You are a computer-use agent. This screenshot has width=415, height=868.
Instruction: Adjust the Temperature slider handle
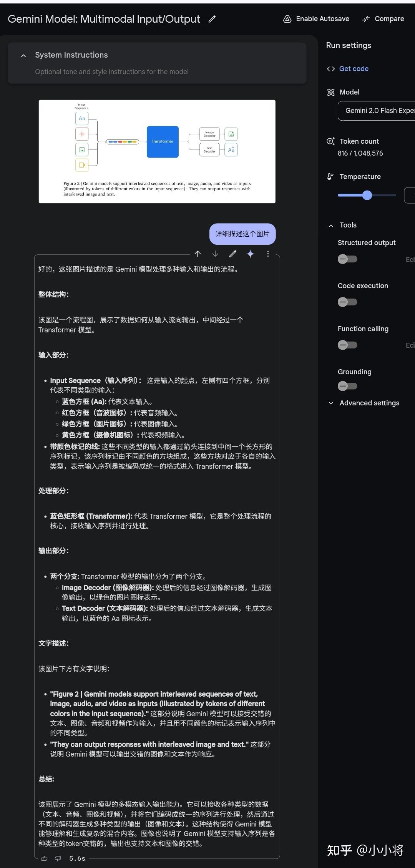click(x=367, y=195)
